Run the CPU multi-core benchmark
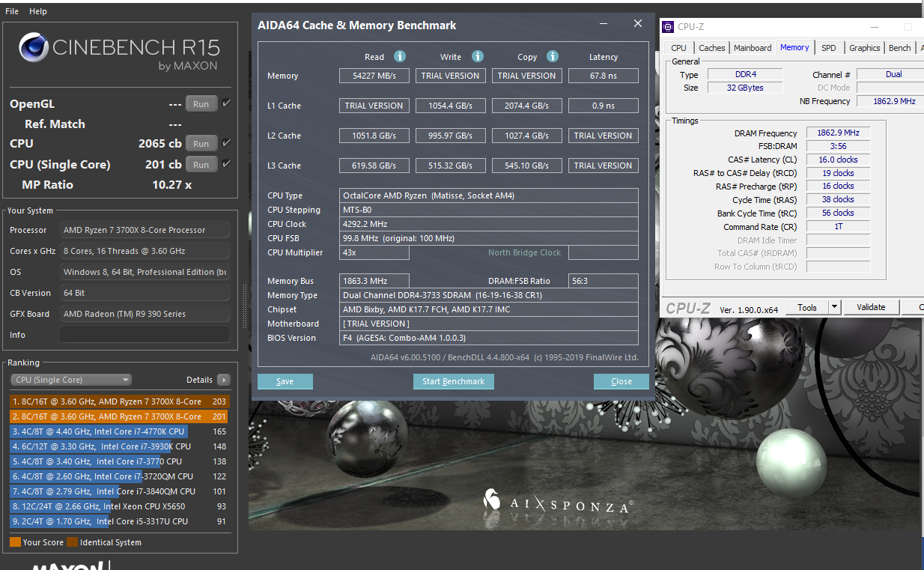Image resolution: width=924 pixels, height=570 pixels. pos(201,143)
